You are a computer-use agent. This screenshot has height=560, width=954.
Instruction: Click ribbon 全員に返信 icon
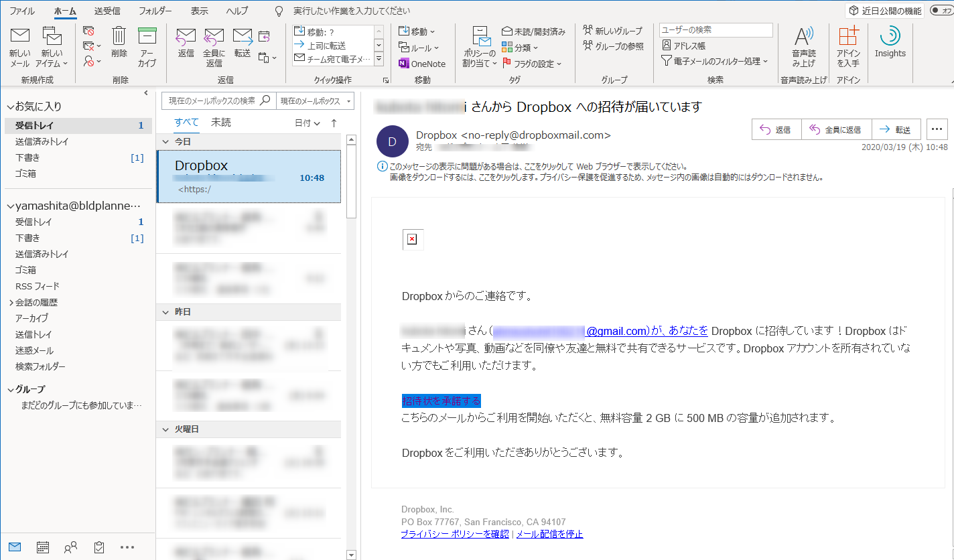click(x=214, y=47)
